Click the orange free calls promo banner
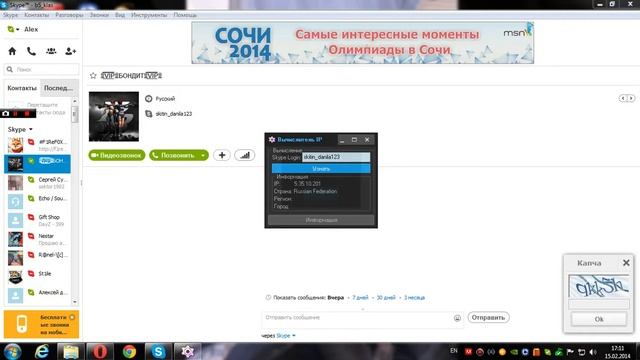 tap(41, 324)
